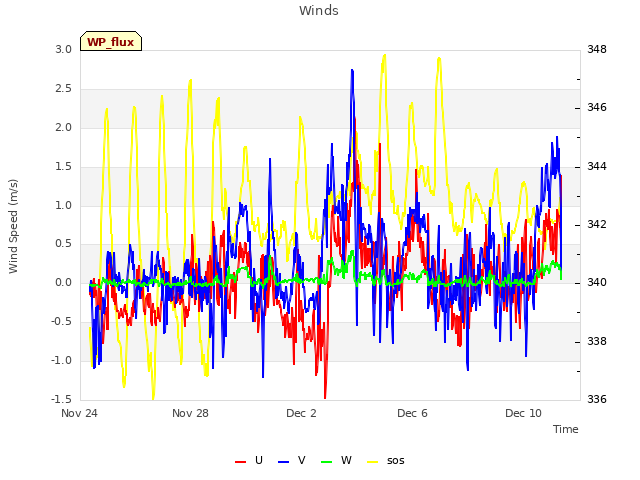This screenshot has height=480, width=640.
Task: Click the Nov 24 x-axis tick label
Action: pos(79,413)
